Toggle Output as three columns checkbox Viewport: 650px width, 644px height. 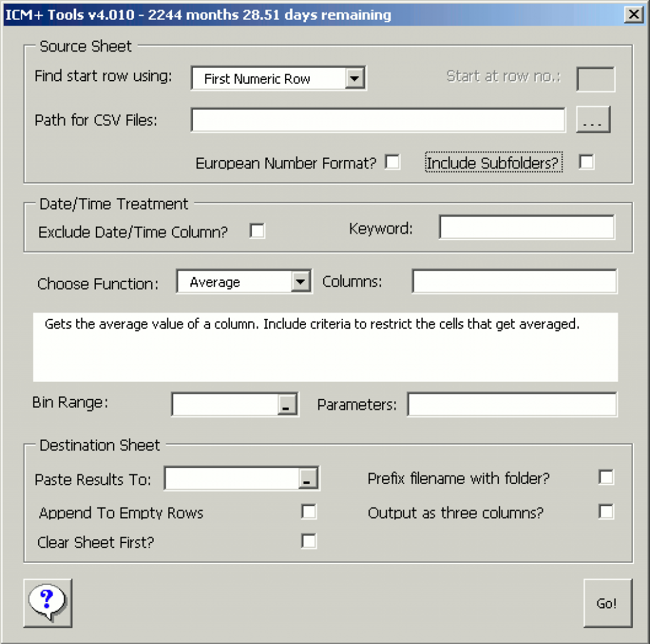(606, 512)
